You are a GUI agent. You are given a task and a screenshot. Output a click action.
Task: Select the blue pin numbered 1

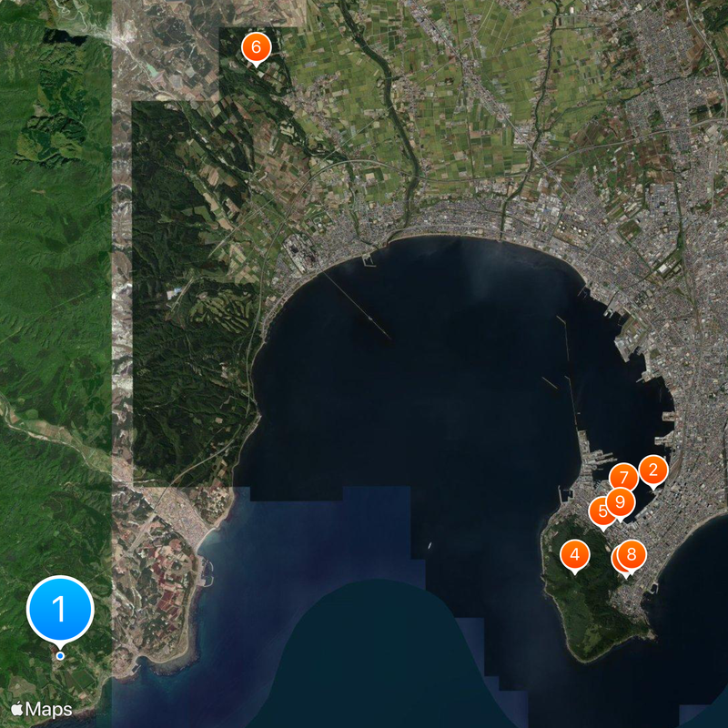60,609
